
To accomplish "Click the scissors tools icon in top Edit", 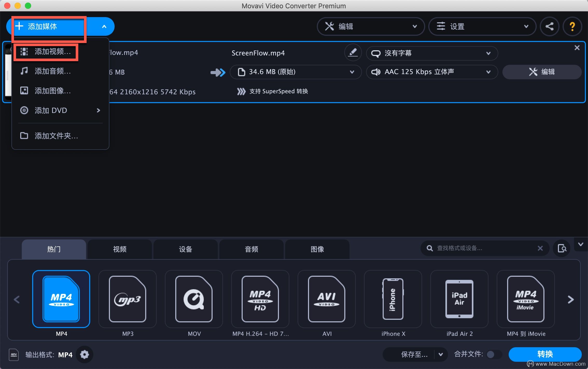I will 330,26.
